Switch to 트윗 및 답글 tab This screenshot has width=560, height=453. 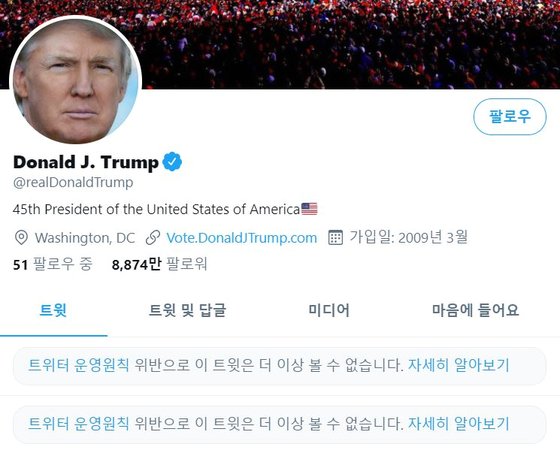pos(187,310)
